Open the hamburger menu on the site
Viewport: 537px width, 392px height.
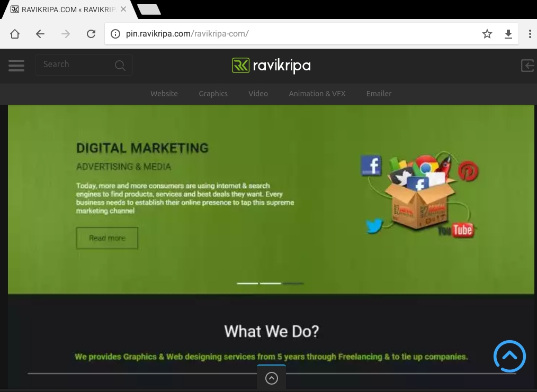(x=16, y=65)
